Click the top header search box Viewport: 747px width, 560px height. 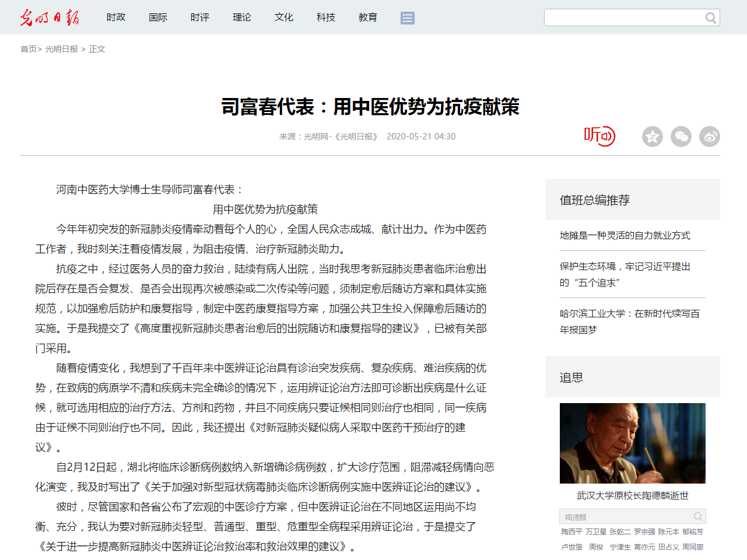click(x=623, y=18)
